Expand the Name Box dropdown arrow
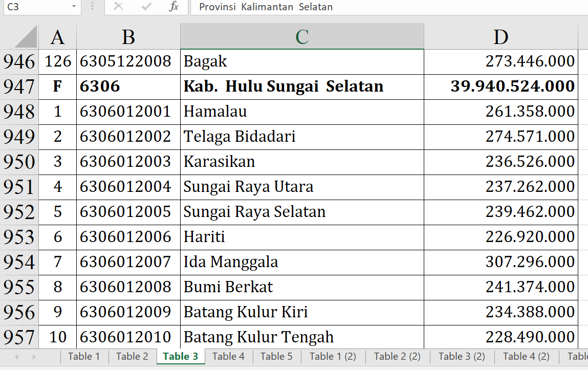 (74, 7)
